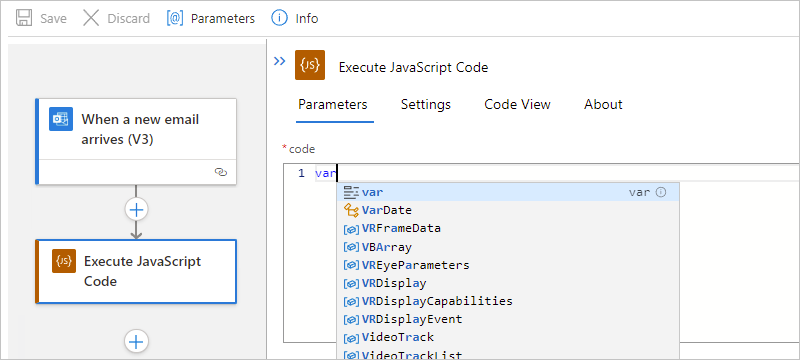800x360 pixels.
Task: Click the Info circle icon
Action: click(279, 18)
